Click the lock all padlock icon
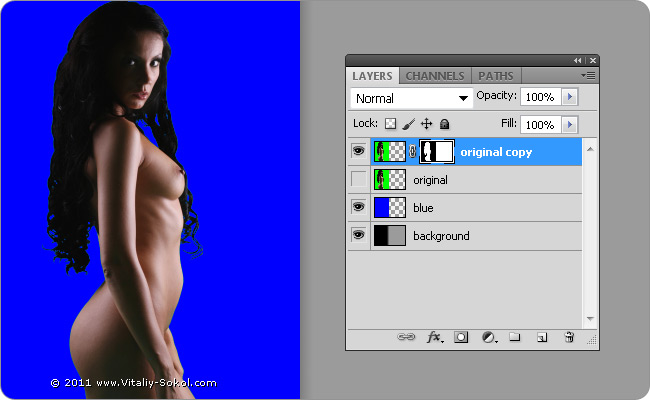 [444, 124]
